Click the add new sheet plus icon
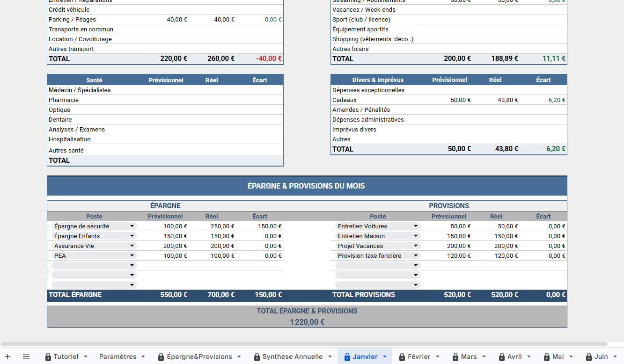This screenshot has height=364, width=624. pyautogui.click(x=7, y=357)
